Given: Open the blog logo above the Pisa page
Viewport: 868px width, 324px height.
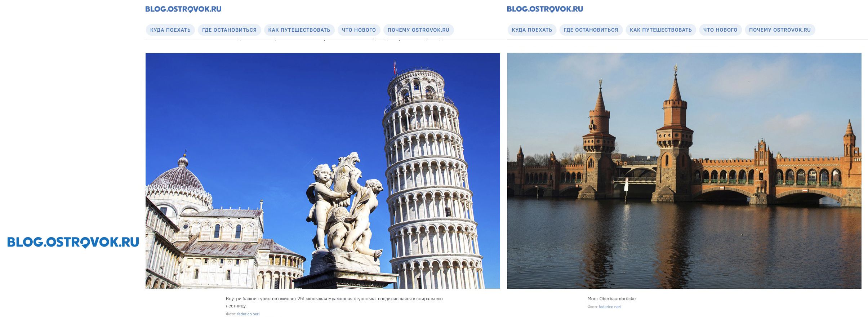Looking at the screenshot, I should [x=183, y=9].
